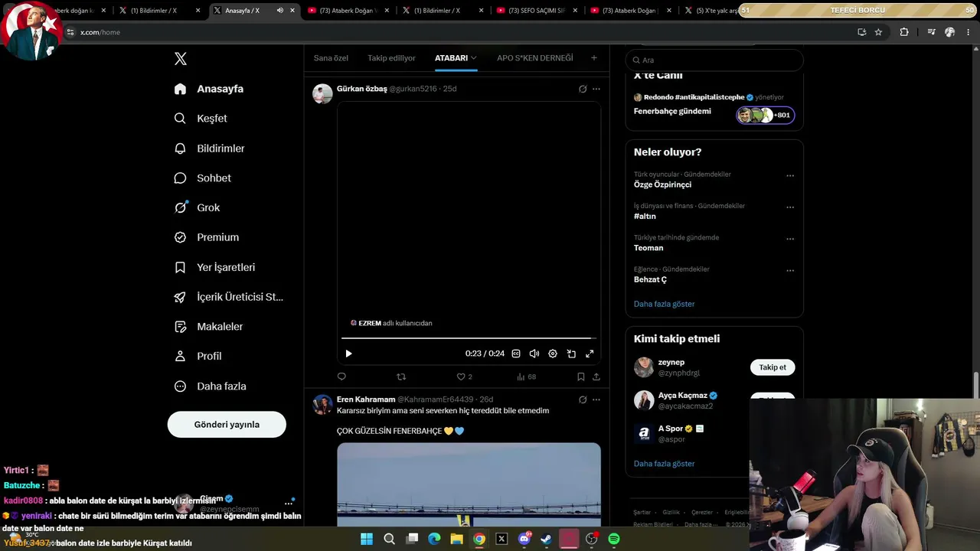Open more options on Eren Kahramam's post
980x551 pixels.
tap(596, 399)
